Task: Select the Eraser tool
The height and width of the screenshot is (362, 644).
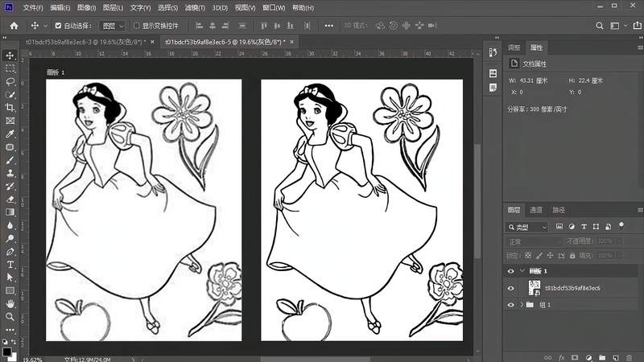Action: click(x=10, y=200)
